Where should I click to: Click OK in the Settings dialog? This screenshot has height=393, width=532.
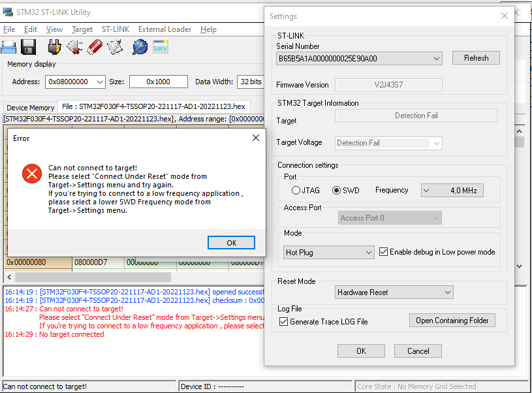click(361, 351)
